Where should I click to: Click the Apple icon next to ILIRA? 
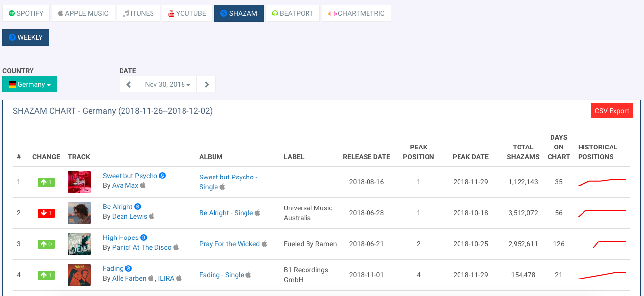coord(179,278)
